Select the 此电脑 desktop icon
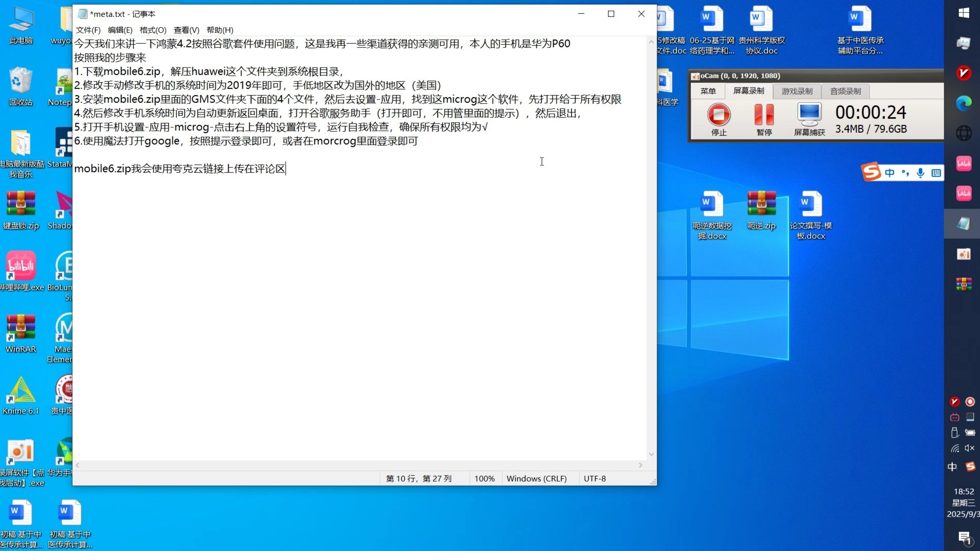 (21, 26)
